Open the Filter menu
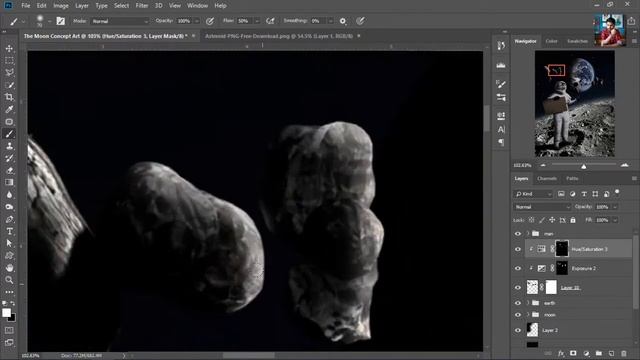The width and height of the screenshot is (640, 360). pyautogui.click(x=142, y=6)
